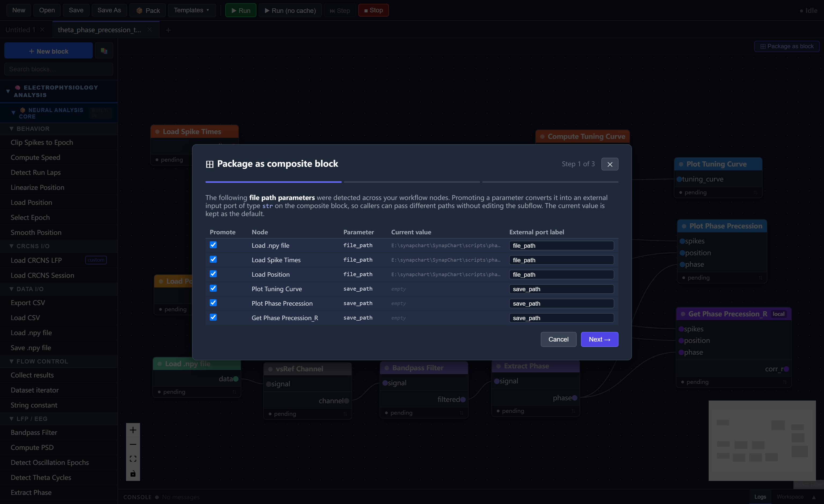This screenshot has height=504, width=824.
Task: Open the Logs tab in the console
Action: pyautogui.click(x=760, y=497)
